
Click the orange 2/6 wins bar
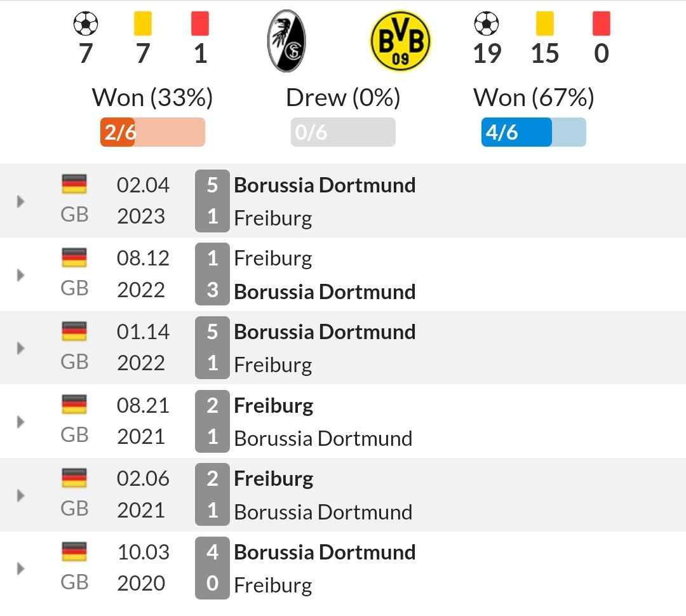click(x=152, y=132)
